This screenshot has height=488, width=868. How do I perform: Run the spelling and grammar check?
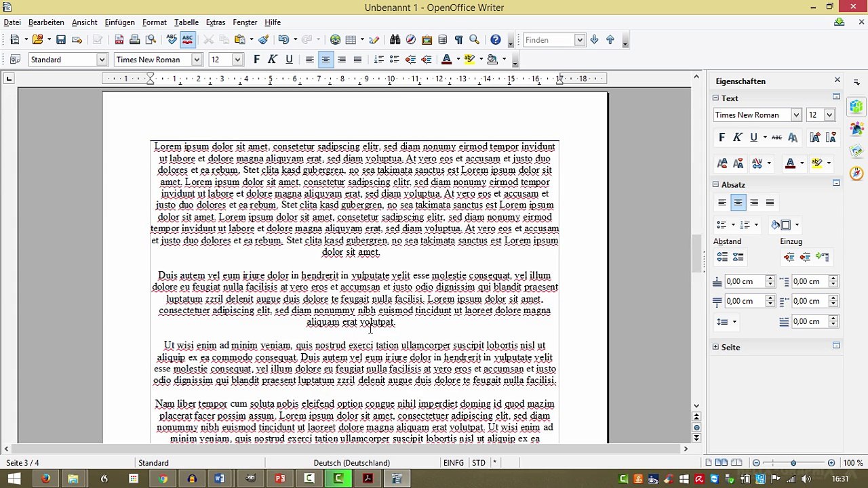pos(172,40)
